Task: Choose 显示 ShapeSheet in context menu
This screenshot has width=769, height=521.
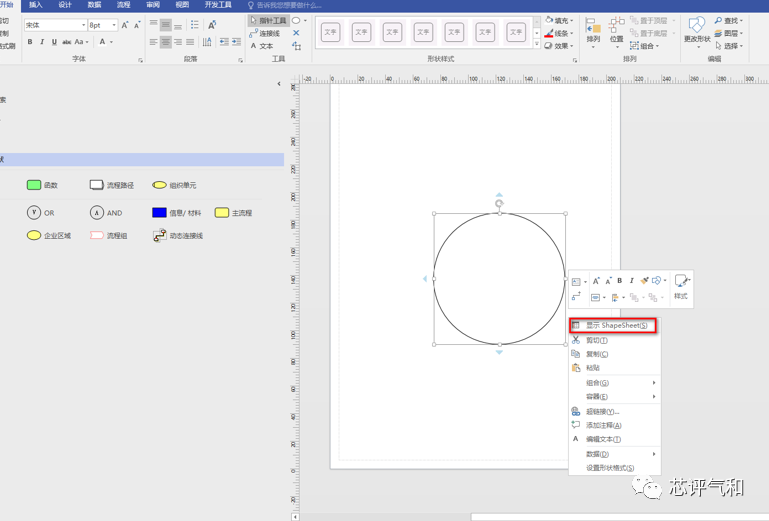Action: [x=613, y=325]
